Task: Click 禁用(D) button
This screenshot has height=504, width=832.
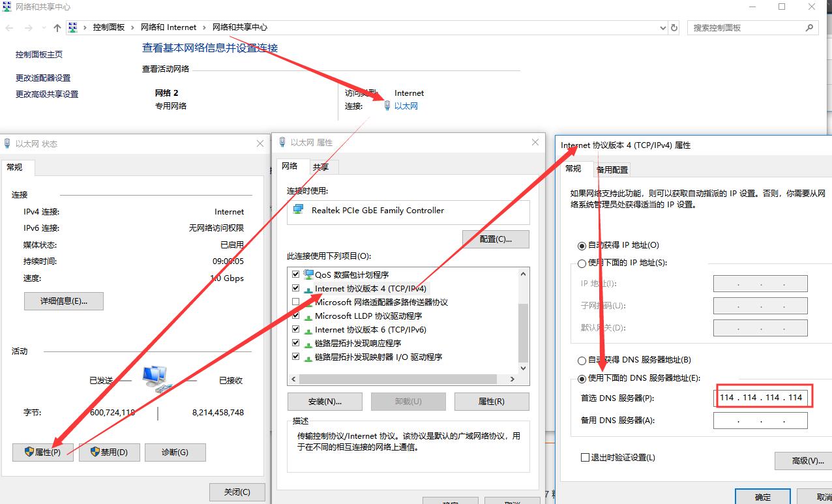Action: 110,452
